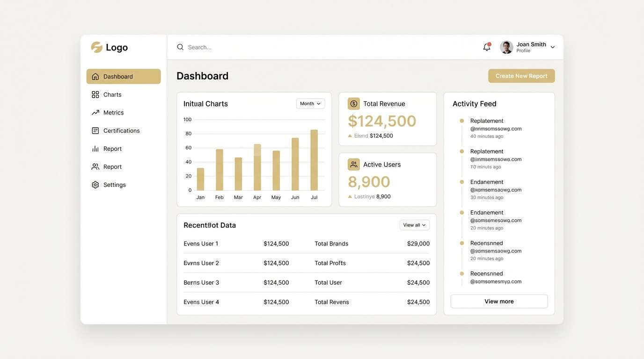The height and width of the screenshot is (359, 644).
Task: Select the Charts grid icon
Action: [x=94, y=93]
